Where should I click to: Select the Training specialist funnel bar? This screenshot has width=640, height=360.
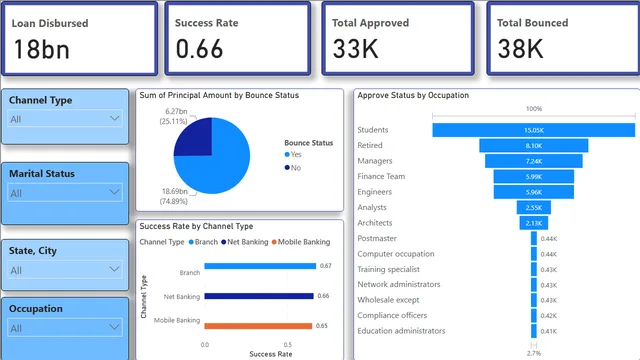[x=533, y=269]
